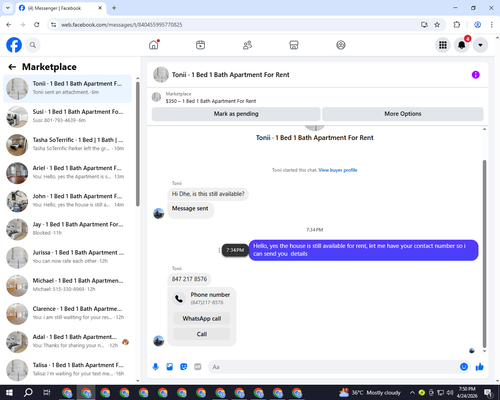The height and width of the screenshot is (400, 500).
Task: Open browser extensions puzzle icon
Action: point(457,25)
